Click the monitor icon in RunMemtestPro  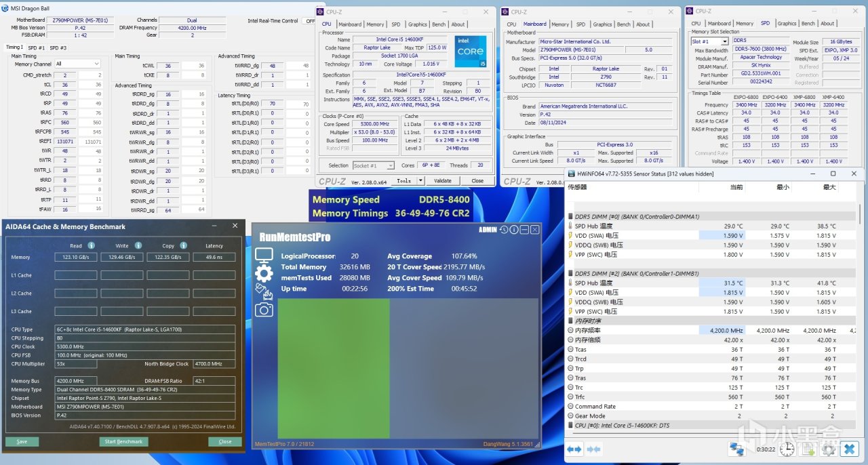(264, 255)
